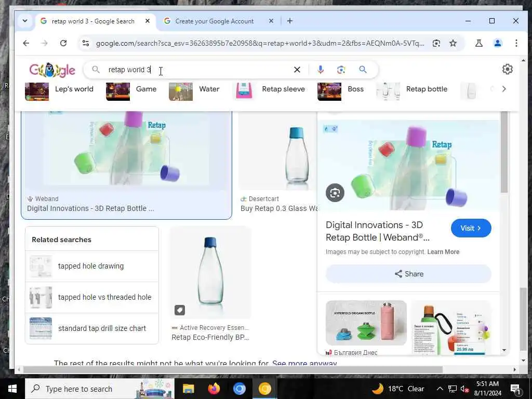532x399 pixels.
Task: Click Lens search icon on preview image
Action: [335, 193]
